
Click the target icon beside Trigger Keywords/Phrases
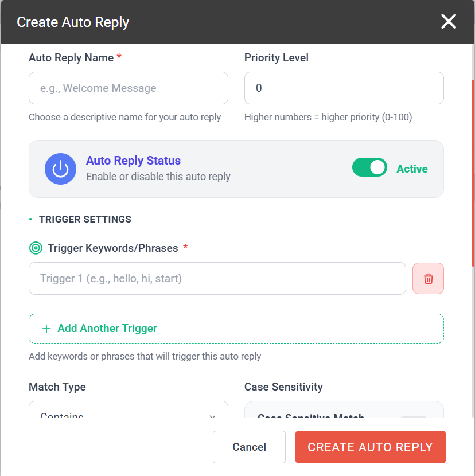click(x=36, y=248)
